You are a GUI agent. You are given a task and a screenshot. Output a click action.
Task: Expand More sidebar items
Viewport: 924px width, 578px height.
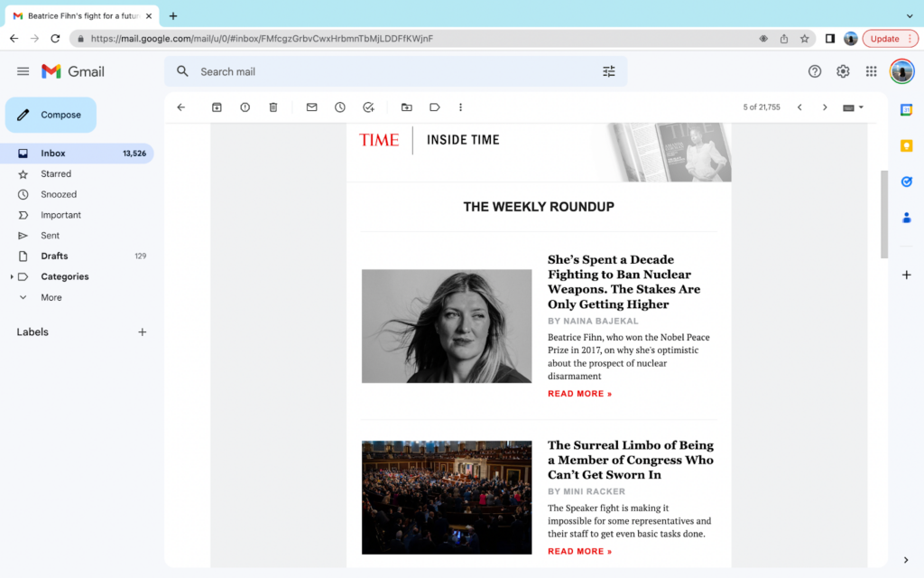[x=51, y=297]
